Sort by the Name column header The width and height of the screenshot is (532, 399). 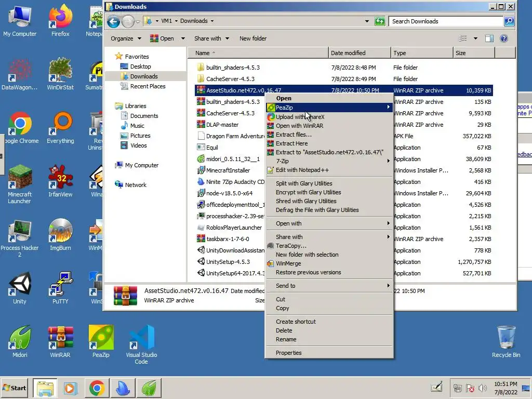coord(258,53)
